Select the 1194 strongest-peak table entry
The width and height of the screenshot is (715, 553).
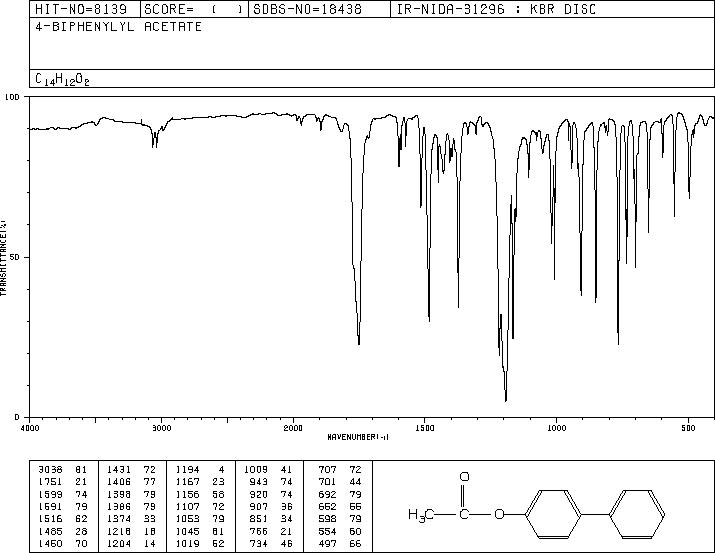pos(200,470)
